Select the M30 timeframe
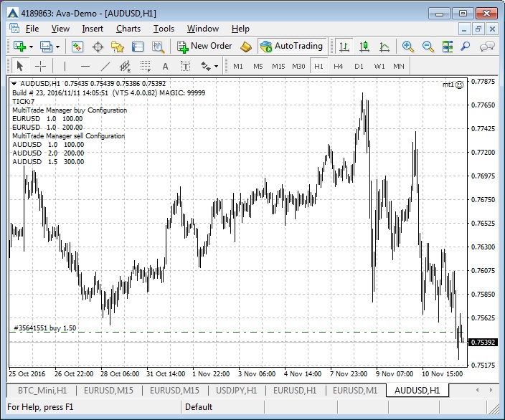The height and width of the screenshot is (420, 505). (x=298, y=67)
